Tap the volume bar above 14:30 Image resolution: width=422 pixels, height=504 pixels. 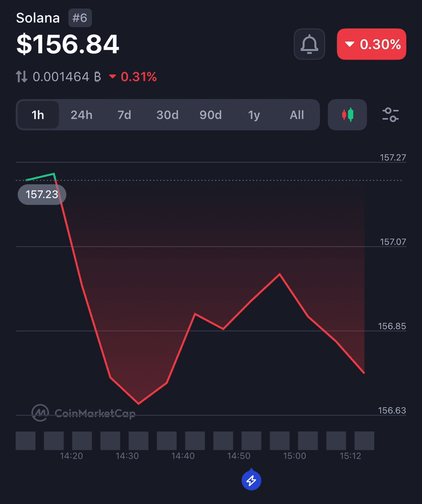[x=139, y=440]
